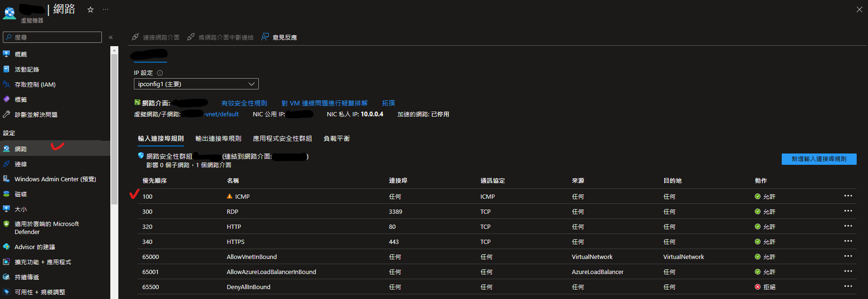Click the 將網路介面中斷連結 toolbar button
The width and height of the screenshot is (868, 299).
pyautogui.click(x=220, y=37)
